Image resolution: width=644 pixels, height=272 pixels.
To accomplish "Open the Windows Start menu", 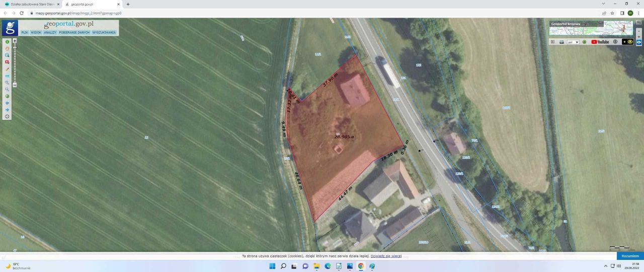I will (x=272, y=266).
